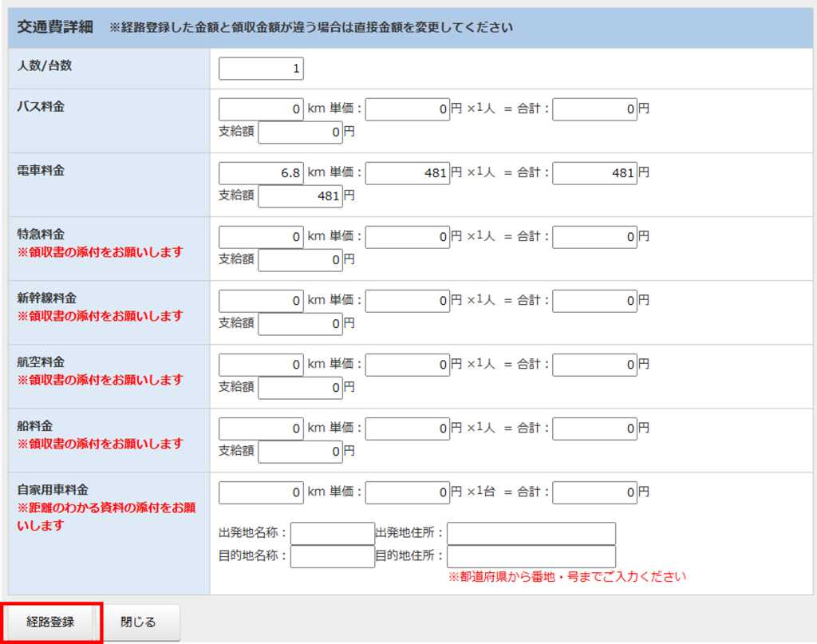Click the 特急料金 支給額 field
Image resolution: width=817 pixels, height=644 pixels.
pos(300,260)
